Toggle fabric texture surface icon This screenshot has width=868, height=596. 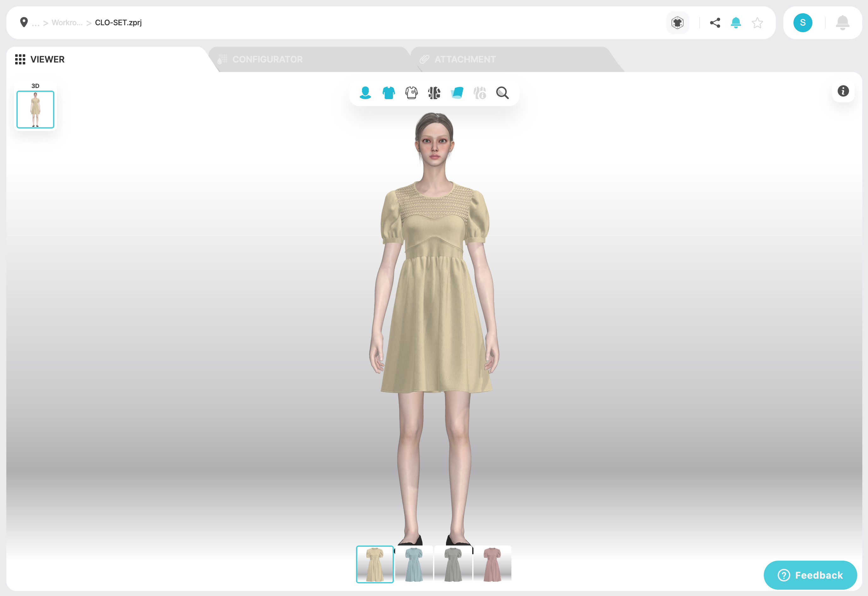click(457, 92)
